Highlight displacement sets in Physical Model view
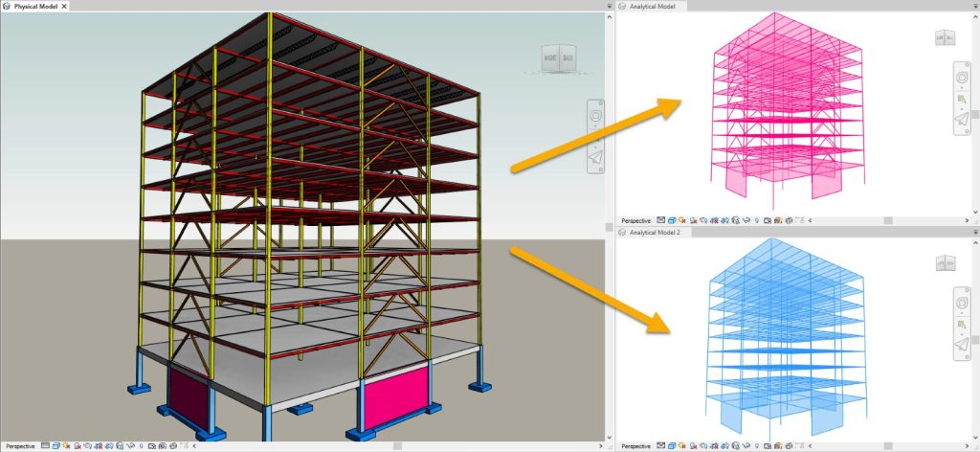Image resolution: width=980 pixels, height=452 pixels. point(173,445)
